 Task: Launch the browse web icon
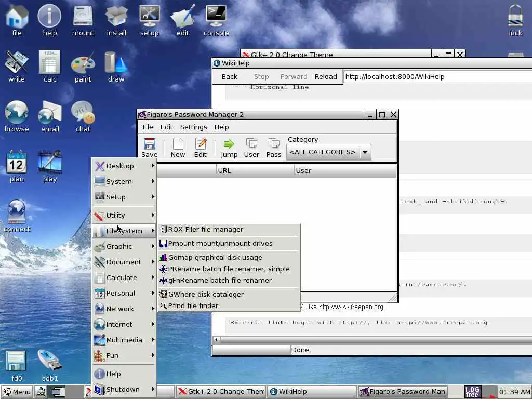coord(17,116)
